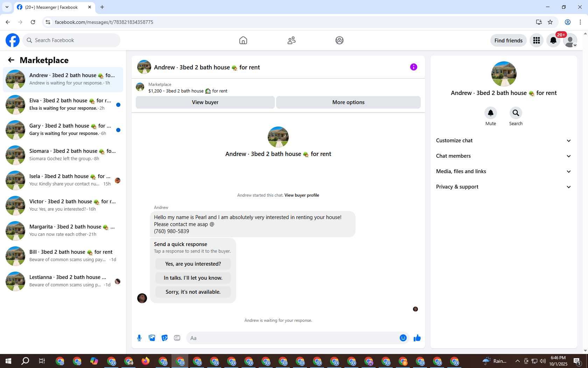Screen dimensions: 588x368
Task: Click the Find friends button
Action: click(x=508, y=40)
